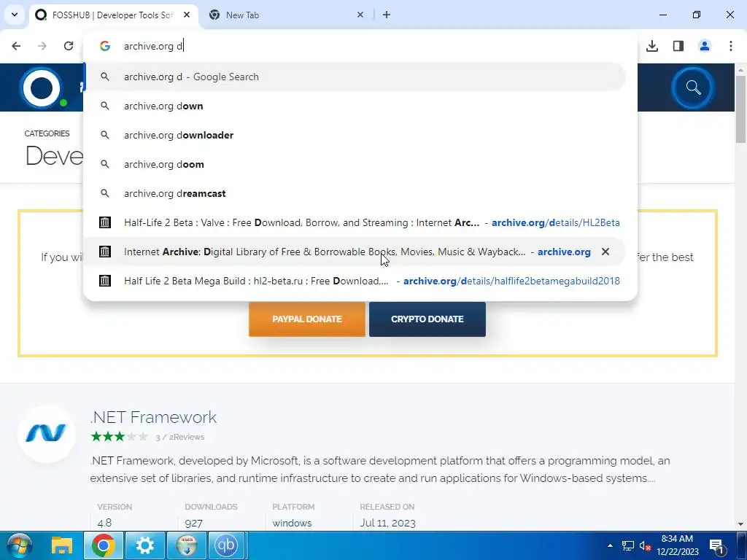Click the Chrome taskbar icon
This screenshot has width=747, height=560.
coord(104,545)
